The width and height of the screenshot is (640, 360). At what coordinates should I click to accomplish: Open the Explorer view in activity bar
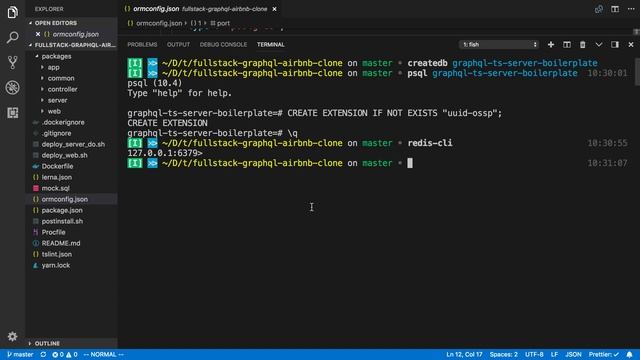[x=12, y=12]
